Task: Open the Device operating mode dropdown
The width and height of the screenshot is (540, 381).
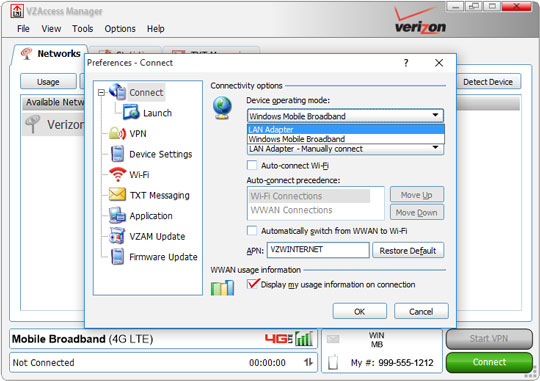Action: [x=345, y=116]
